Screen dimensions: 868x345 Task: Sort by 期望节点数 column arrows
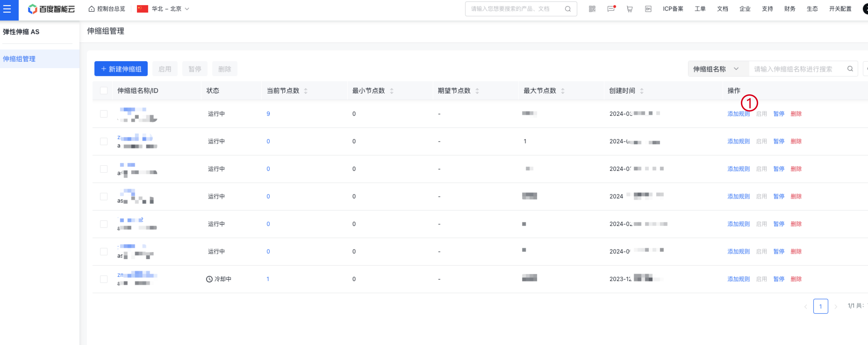(477, 91)
